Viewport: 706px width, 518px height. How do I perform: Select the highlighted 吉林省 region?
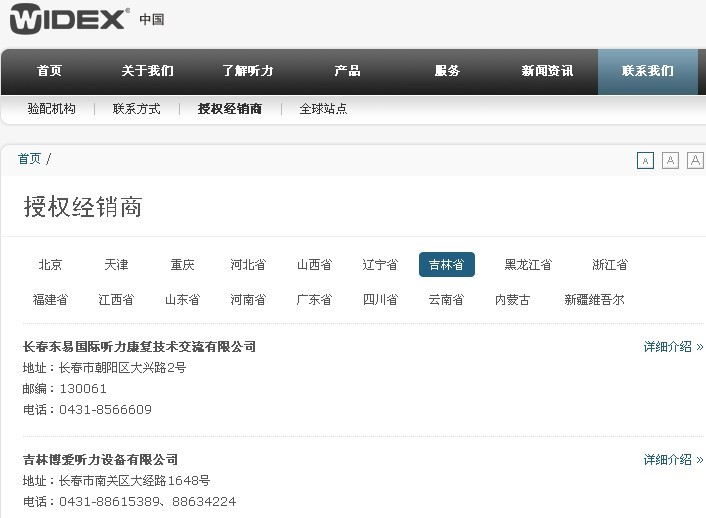pos(447,264)
